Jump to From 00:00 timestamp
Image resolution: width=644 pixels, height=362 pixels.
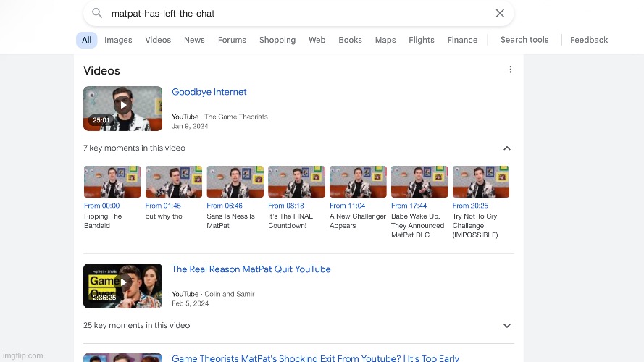tap(102, 206)
